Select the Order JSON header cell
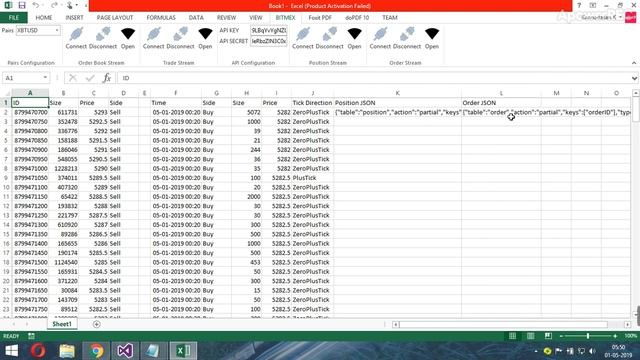The width and height of the screenshot is (640, 360). [x=501, y=103]
